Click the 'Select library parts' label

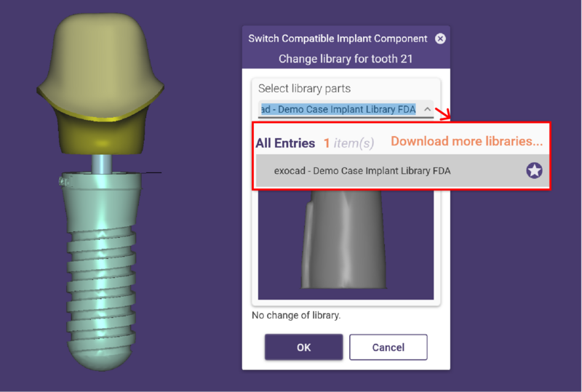pyautogui.click(x=304, y=88)
